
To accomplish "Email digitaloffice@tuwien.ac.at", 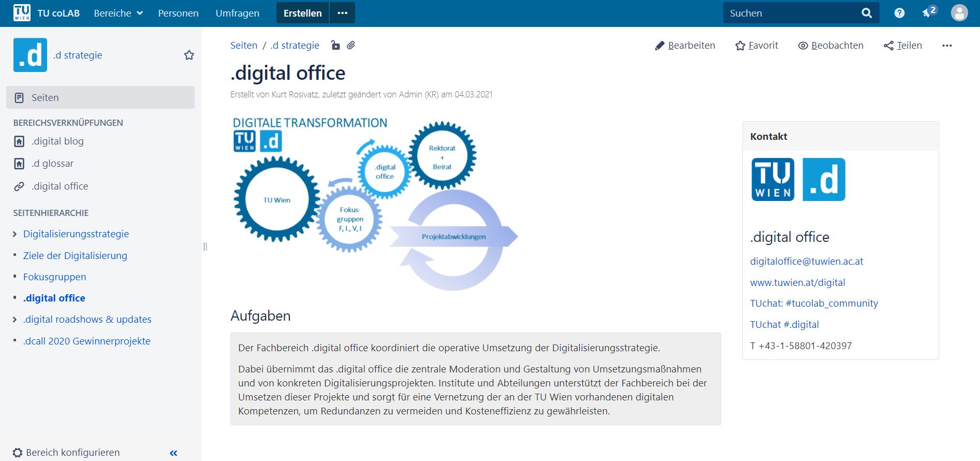I will point(807,261).
